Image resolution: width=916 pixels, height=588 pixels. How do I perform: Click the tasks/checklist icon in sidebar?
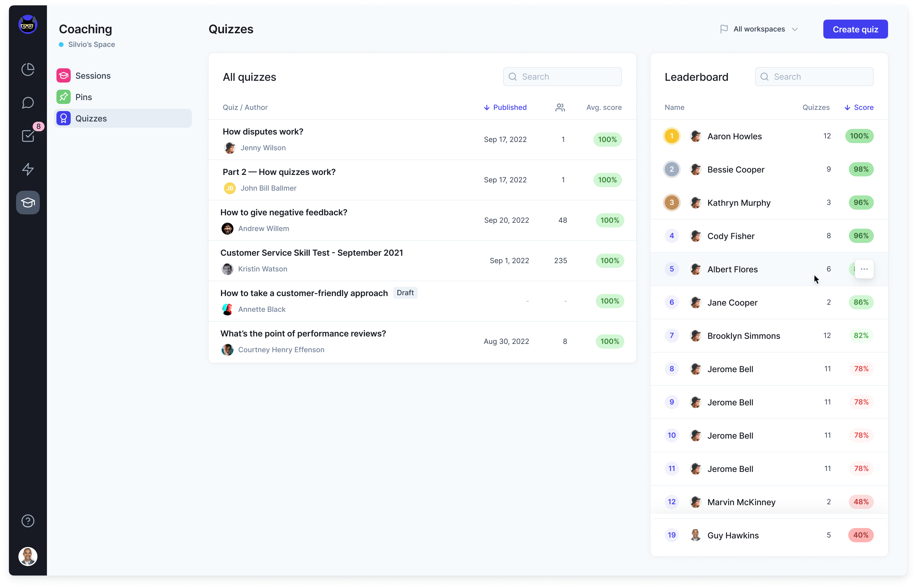(x=28, y=135)
